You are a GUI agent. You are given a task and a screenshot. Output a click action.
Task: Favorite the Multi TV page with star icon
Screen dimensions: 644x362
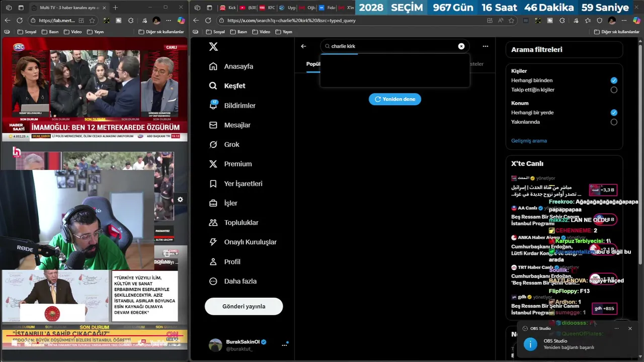point(92,21)
